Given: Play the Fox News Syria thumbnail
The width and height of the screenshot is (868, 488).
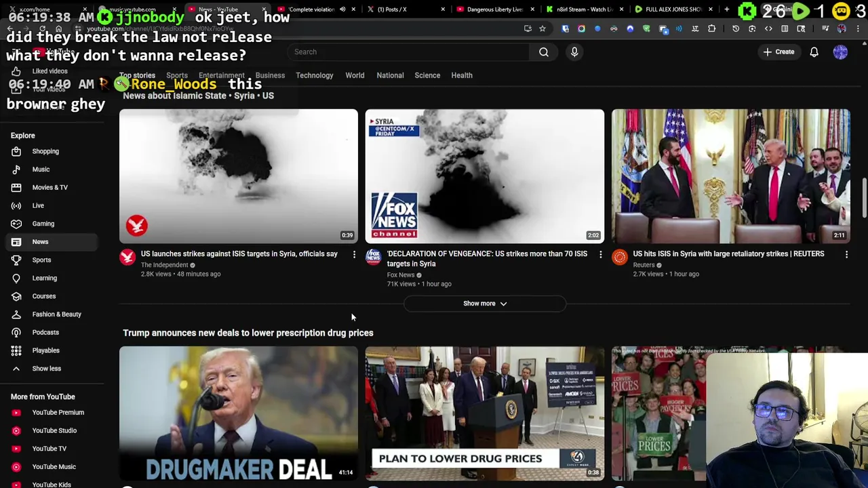Looking at the screenshot, I should [x=485, y=176].
